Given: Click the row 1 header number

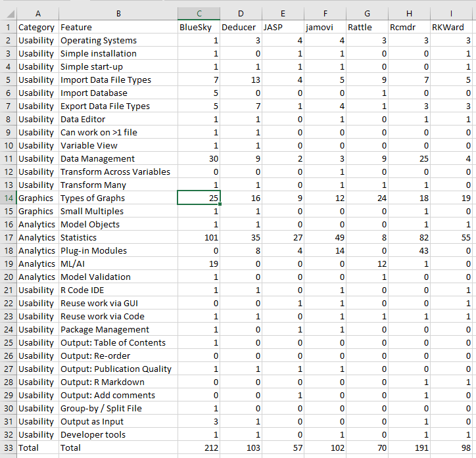Looking at the screenshot, I should 8,27.
